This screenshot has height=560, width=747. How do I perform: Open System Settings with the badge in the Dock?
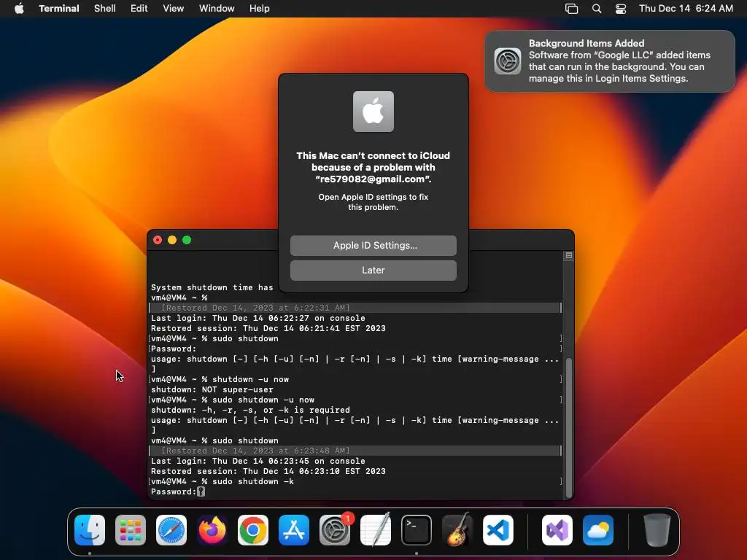[x=335, y=530]
